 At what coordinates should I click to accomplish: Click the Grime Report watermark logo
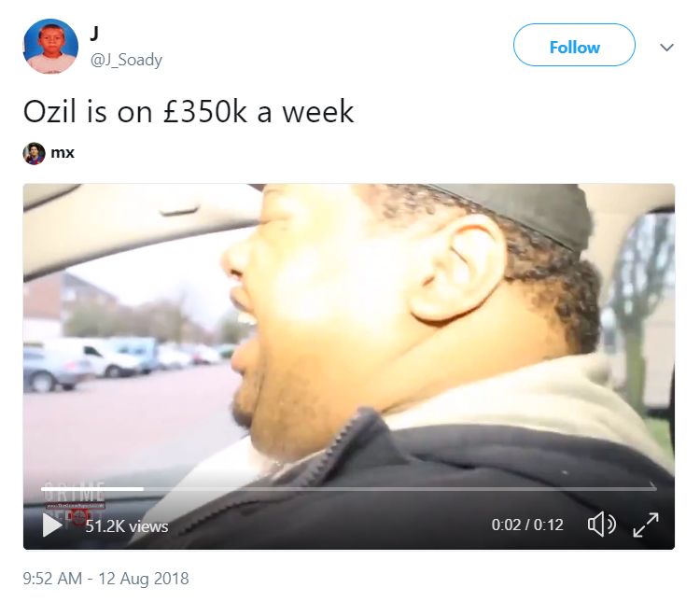(75, 500)
